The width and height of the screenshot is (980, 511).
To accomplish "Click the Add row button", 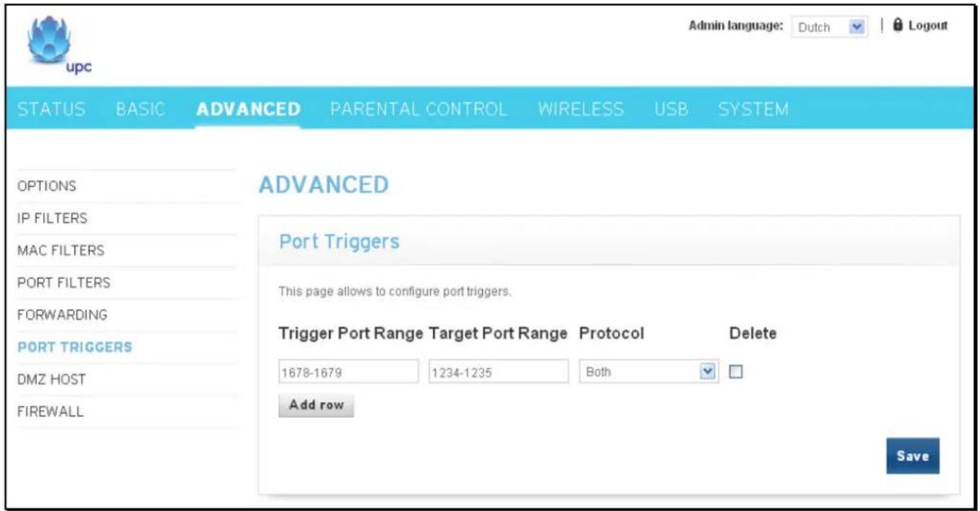I will pos(316,405).
